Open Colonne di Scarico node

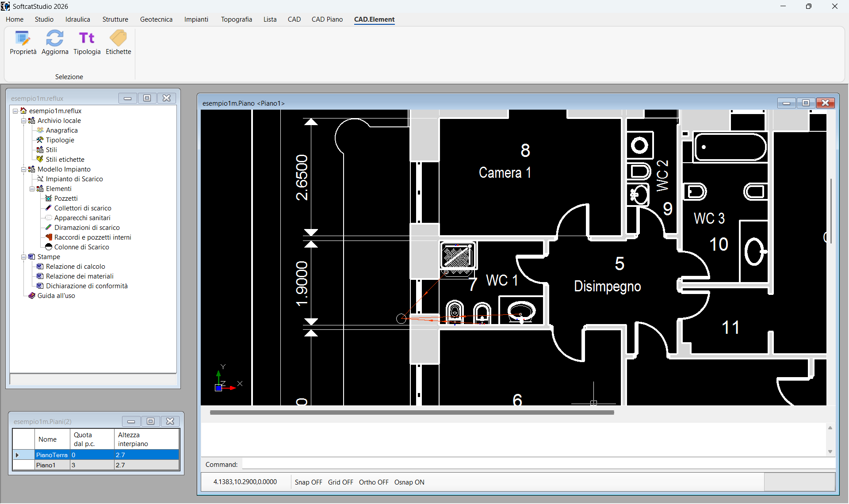tap(81, 247)
